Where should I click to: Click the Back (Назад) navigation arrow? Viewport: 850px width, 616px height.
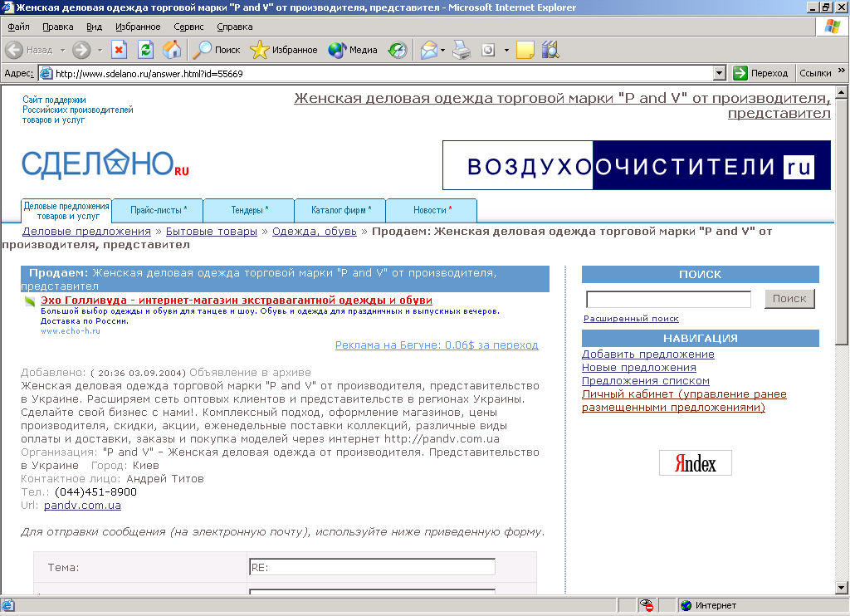pos(15,50)
